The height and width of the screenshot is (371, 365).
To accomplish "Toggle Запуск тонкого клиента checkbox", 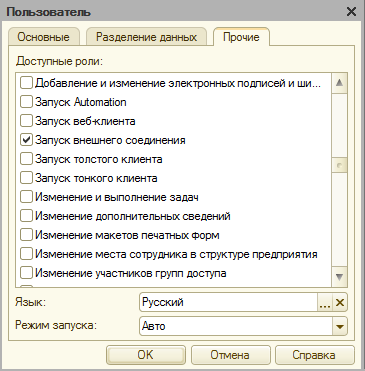I will [x=26, y=178].
